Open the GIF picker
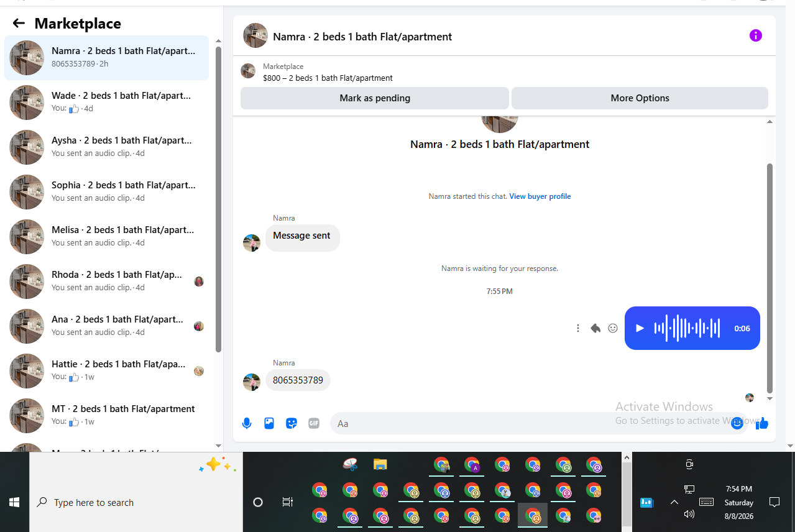The width and height of the screenshot is (795, 532). coord(314,423)
